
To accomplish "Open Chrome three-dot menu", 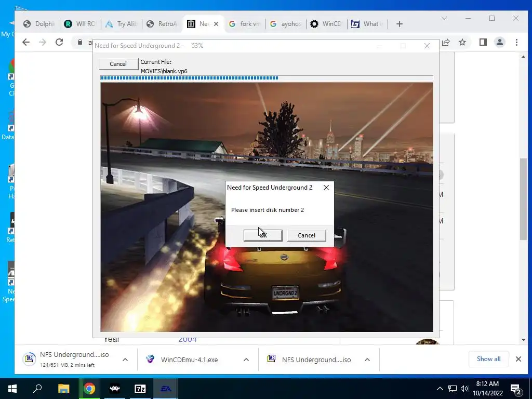I will pos(516,42).
